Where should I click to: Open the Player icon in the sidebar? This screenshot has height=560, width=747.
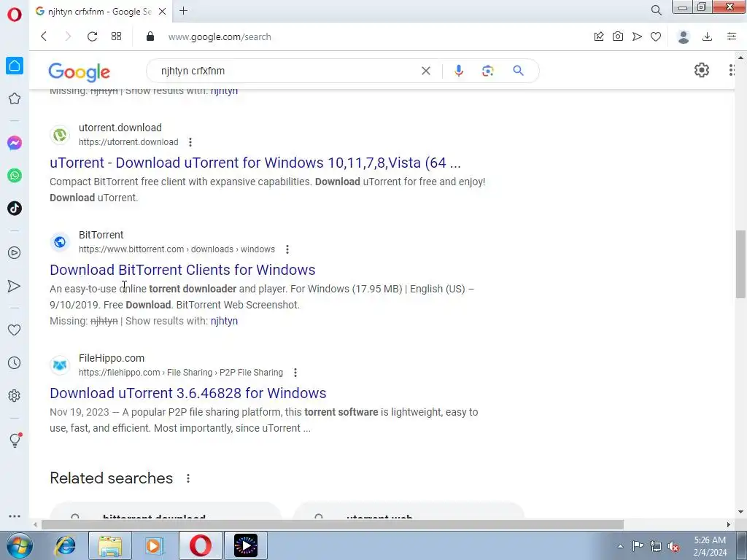pyautogui.click(x=15, y=252)
